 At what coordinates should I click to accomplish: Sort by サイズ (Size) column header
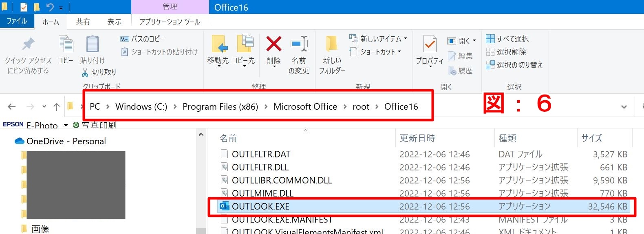pos(604,138)
